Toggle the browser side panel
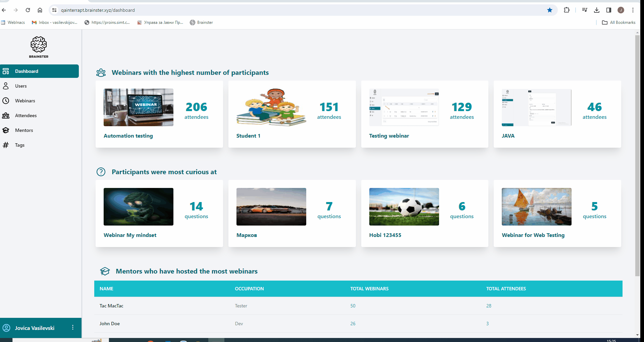The height and width of the screenshot is (342, 644). 609,10
